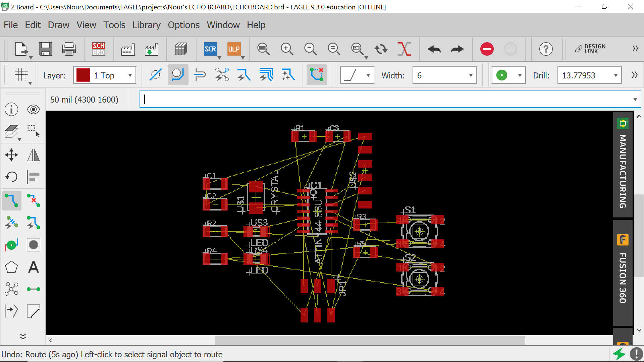
Task: Select the Polygon draw tool
Action: (11, 267)
